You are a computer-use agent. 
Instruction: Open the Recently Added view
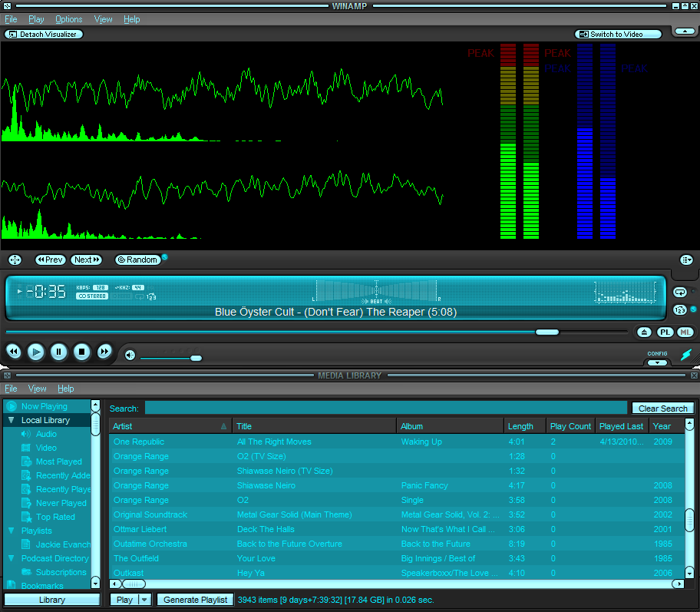(x=63, y=475)
